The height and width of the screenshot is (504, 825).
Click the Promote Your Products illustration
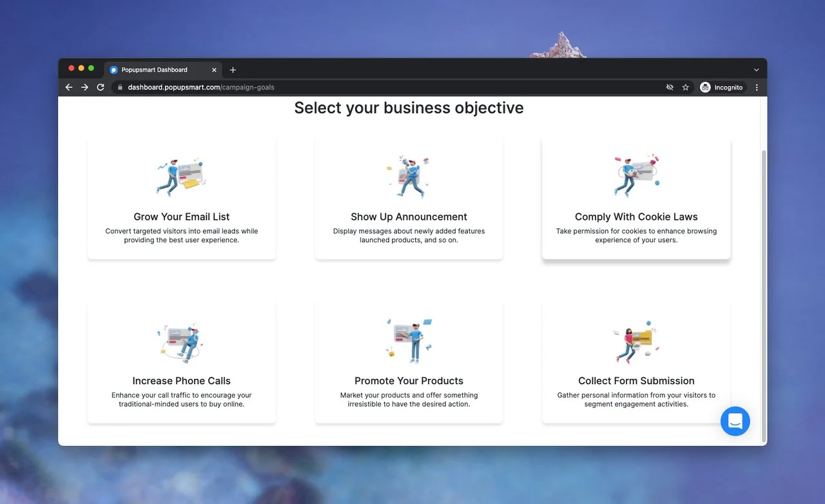pyautogui.click(x=409, y=340)
